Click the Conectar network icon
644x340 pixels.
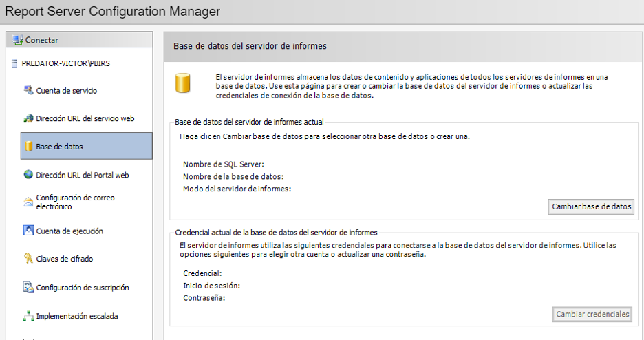coord(18,40)
